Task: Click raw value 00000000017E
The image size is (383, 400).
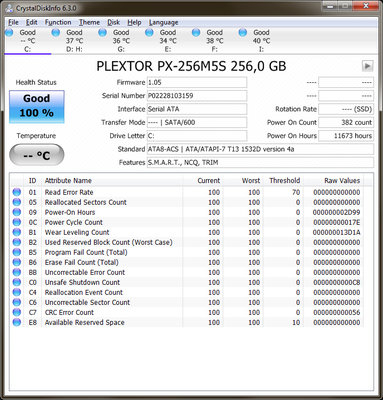Action: pyautogui.click(x=336, y=222)
